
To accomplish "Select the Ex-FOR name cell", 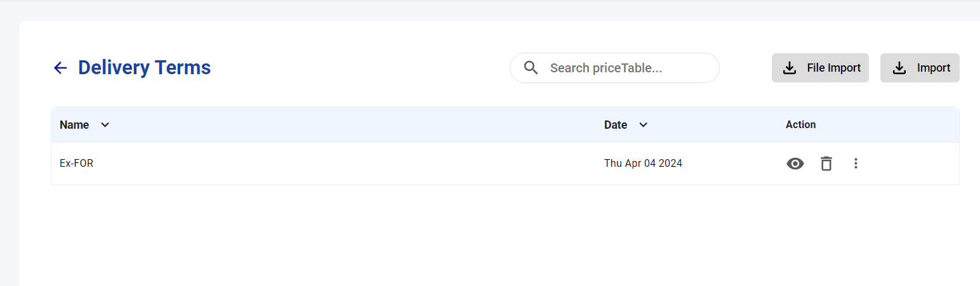I will (x=76, y=164).
